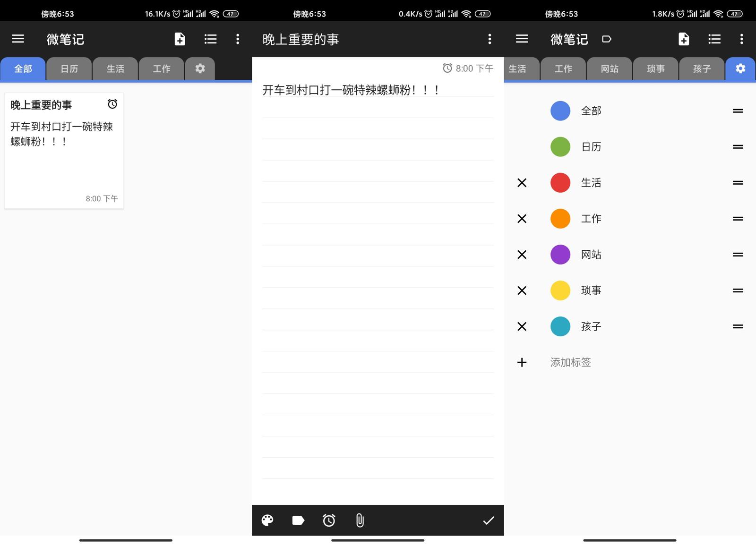Set a reminder with the alarm clock icon
Screen dimensions: 756x546
(329, 520)
